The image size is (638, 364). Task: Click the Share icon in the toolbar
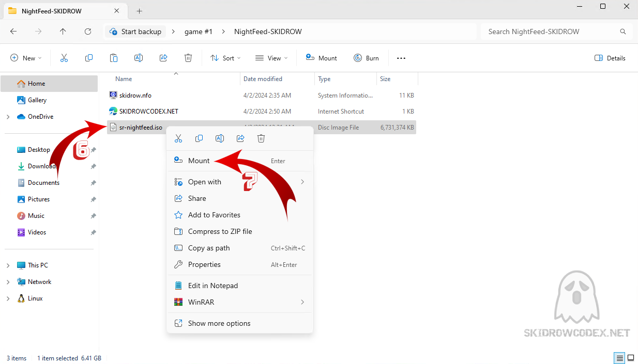(163, 58)
